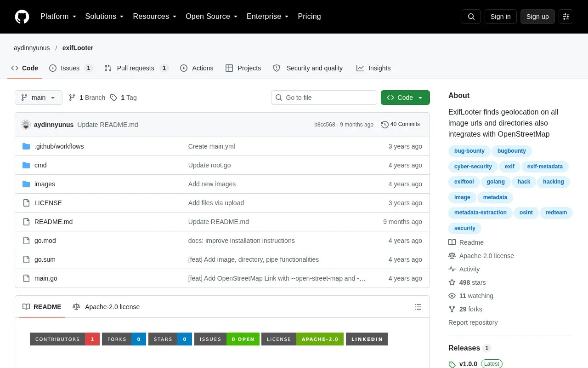Open the Actions tab

(197, 68)
